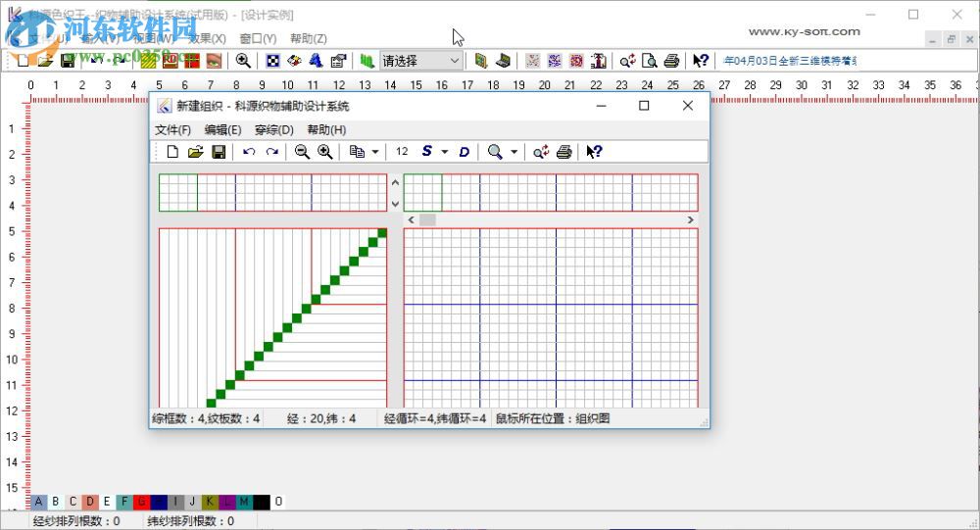This screenshot has height=530, width=980.
Task: Click the scrolling news ticker text in the main toolbar
Action: coord(791,61)
